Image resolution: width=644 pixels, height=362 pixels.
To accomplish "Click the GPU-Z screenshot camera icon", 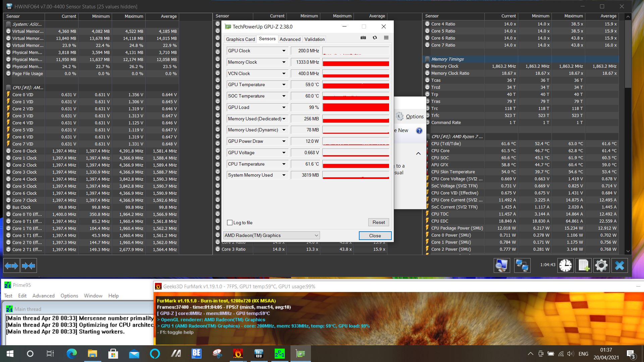I will 363,38.
